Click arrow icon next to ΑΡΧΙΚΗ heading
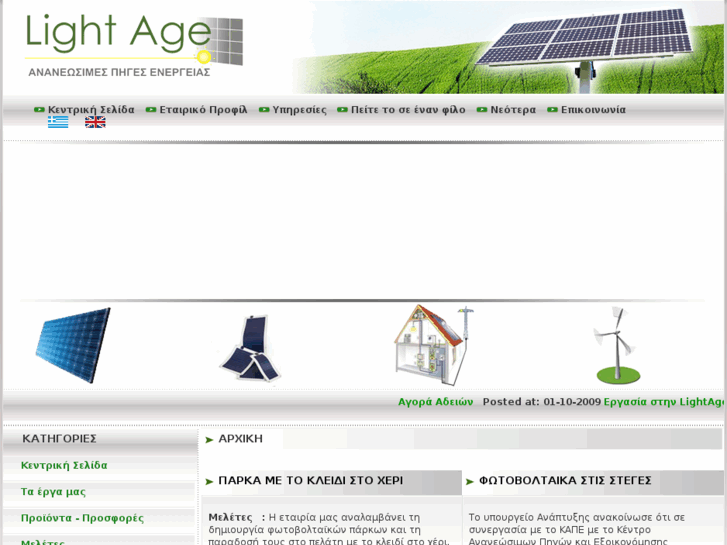 [209, 440]
